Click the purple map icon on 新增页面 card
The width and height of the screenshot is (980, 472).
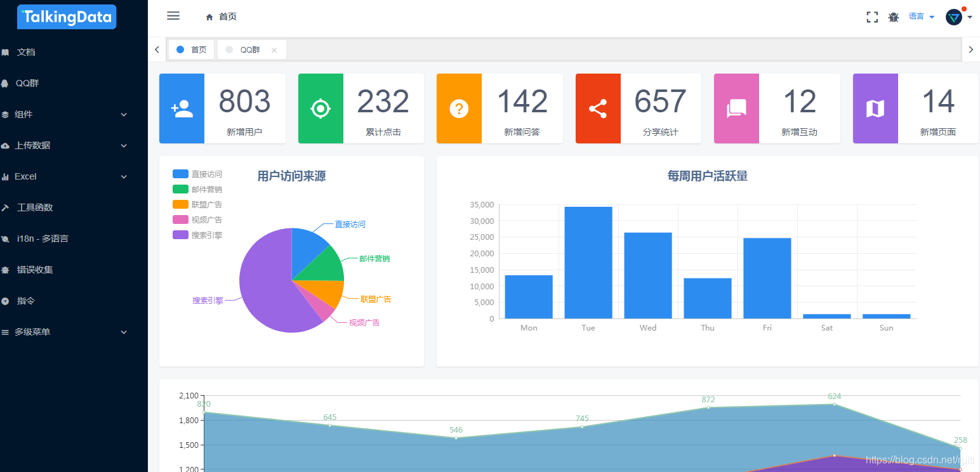(x=875, y=108)
